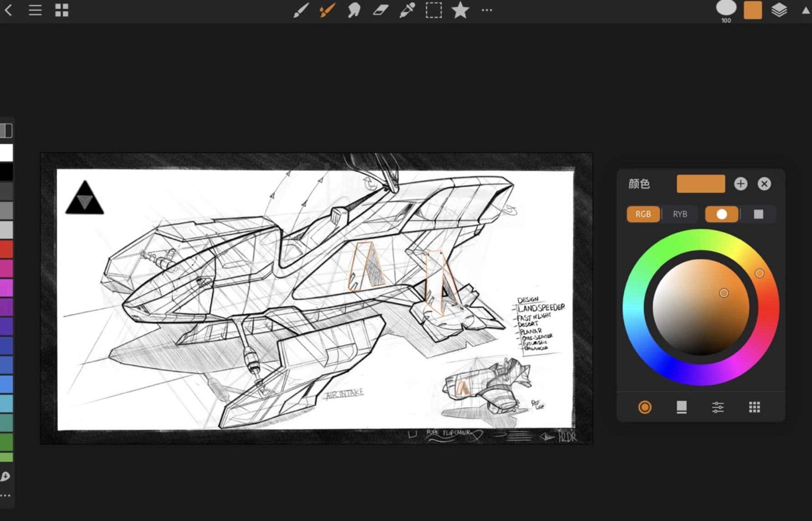Open the layers panel

pos(779,10)
